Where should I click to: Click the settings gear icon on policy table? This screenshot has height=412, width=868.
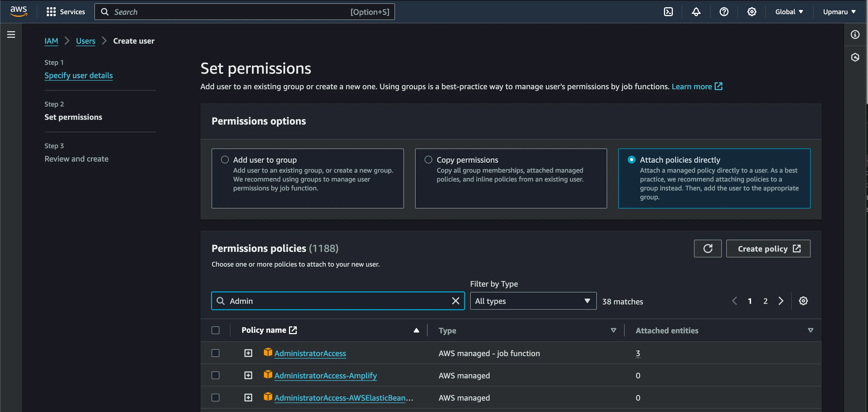(803, 301)
